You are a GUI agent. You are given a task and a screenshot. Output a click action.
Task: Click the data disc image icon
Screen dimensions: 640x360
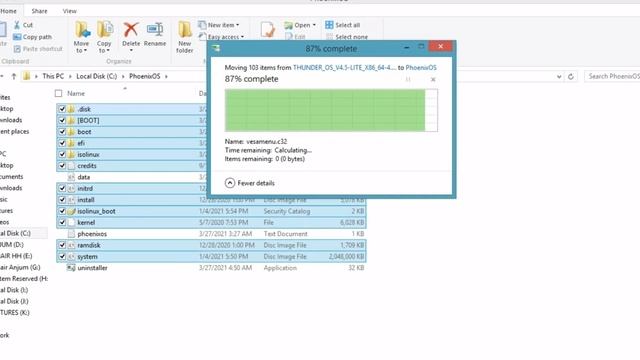[71, 177]
